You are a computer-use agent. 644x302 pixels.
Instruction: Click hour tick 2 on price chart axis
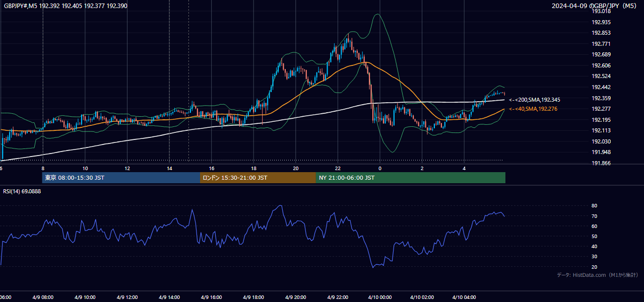[422, 168]
